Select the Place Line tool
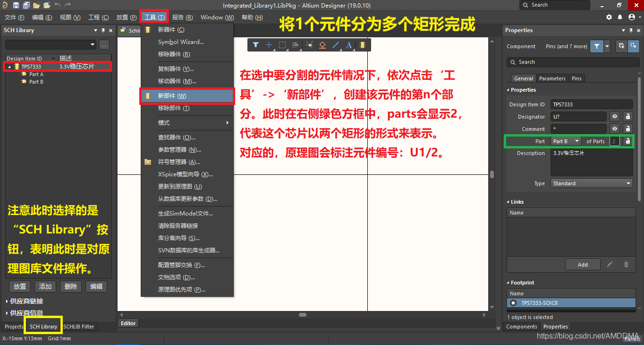This screenshot has width=644, height=345. pos(336,45)
